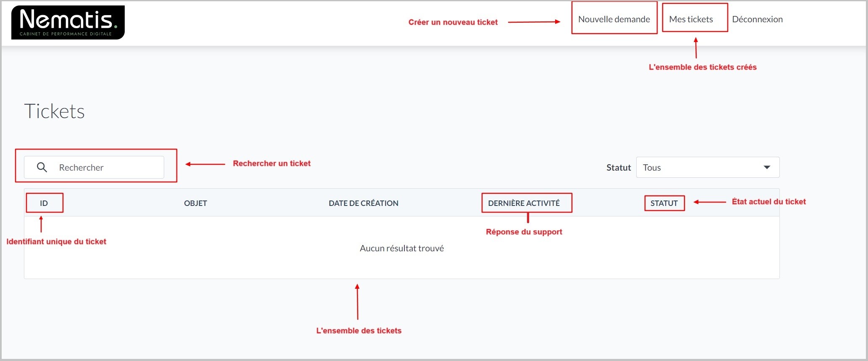Click the red 'État actuel du ticket' annotation
The image size is (868, 361).
(768, 202)
